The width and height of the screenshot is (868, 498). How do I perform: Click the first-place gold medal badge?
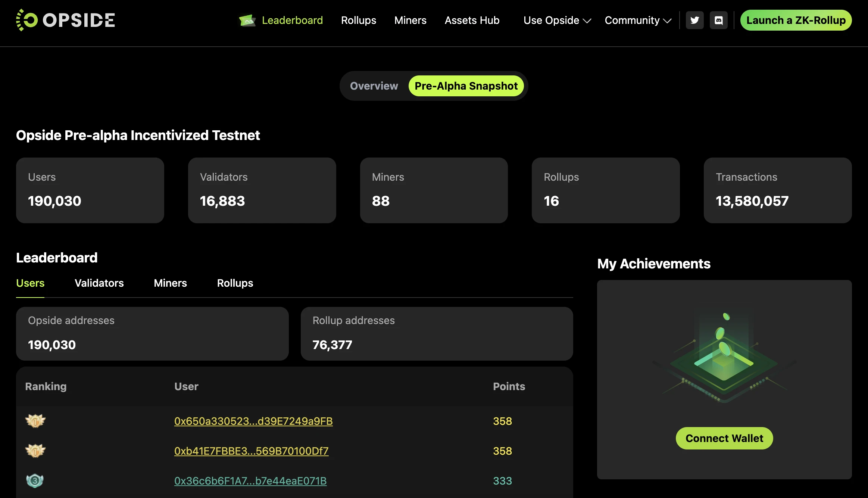point(35,421)
